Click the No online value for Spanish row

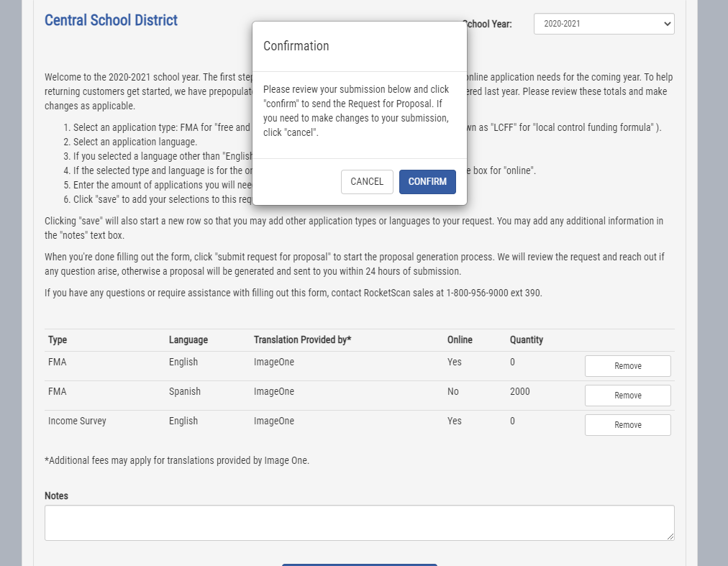453,391
